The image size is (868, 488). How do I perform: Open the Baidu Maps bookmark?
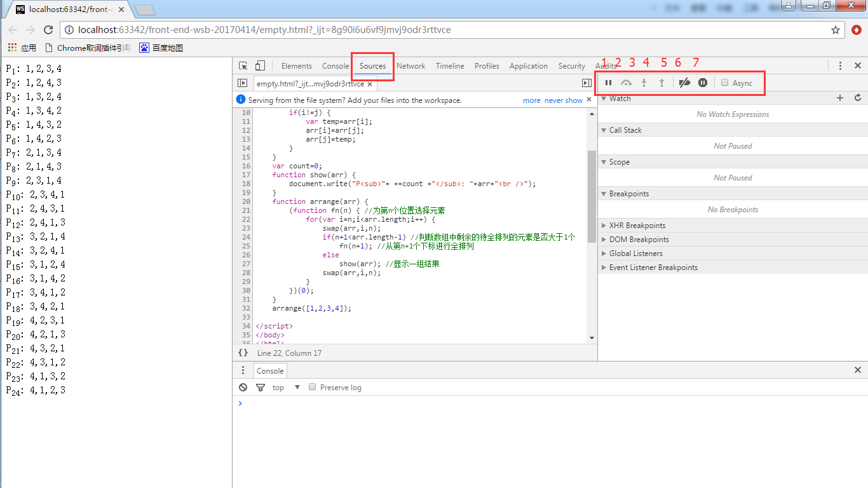point(161,48)
